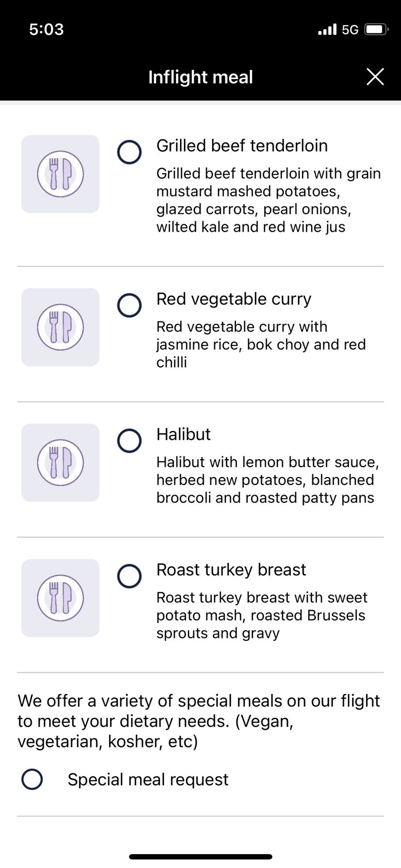Tap the Special meal request label

pos(148,780)
